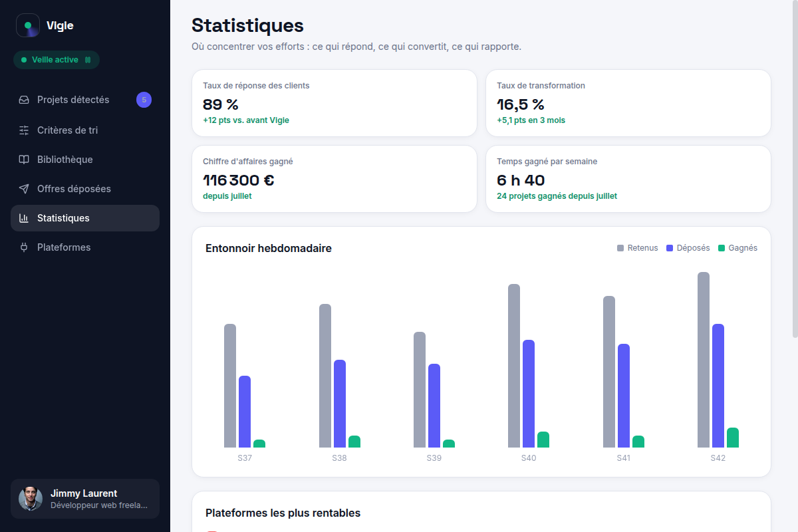
Task: Click the S42 week axis label
Action: tap(718, 458)
